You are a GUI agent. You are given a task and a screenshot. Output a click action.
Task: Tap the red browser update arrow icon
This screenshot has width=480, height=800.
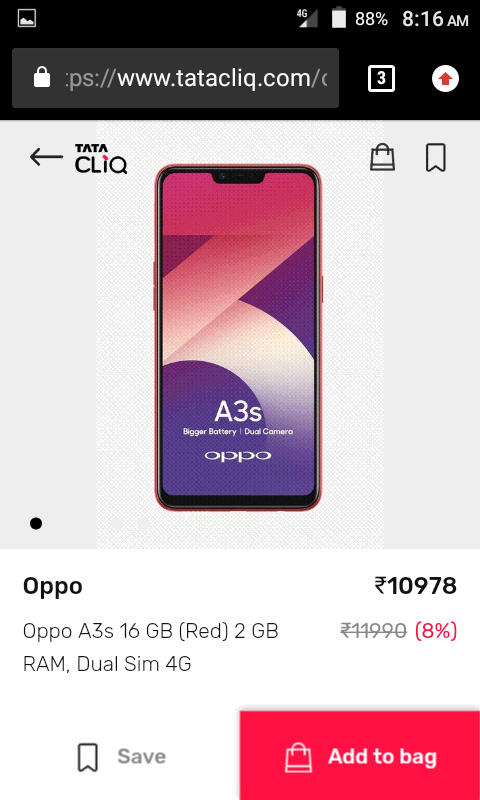(x=445, y=79)
